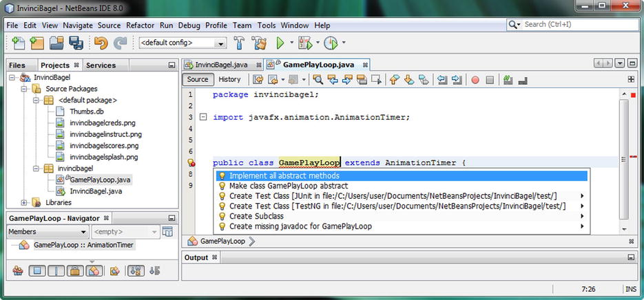Collapse the Source Packages node
The height and width of the screenshot is (300, 644).
pos(24,89)
